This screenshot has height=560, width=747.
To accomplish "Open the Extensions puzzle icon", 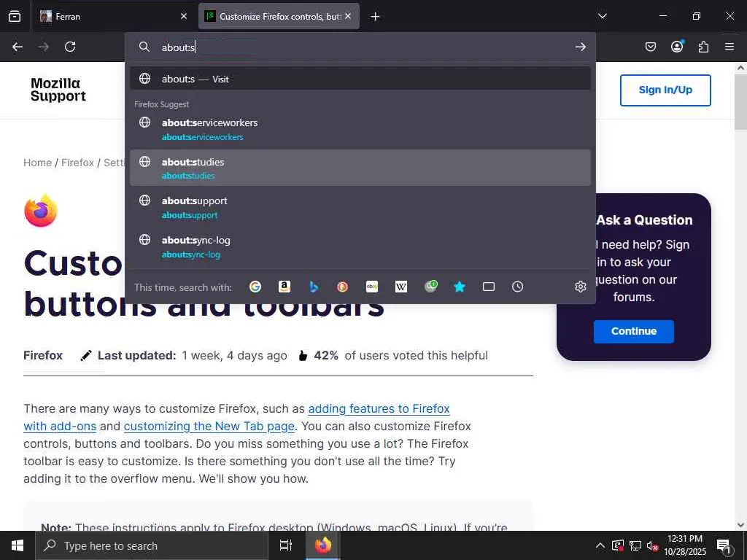I will point(703,47).
